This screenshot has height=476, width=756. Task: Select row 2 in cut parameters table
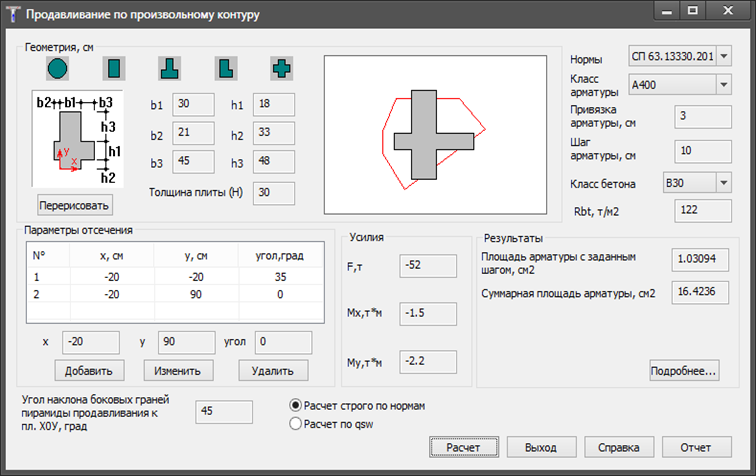pyautogui.click(x=175, y=294)
